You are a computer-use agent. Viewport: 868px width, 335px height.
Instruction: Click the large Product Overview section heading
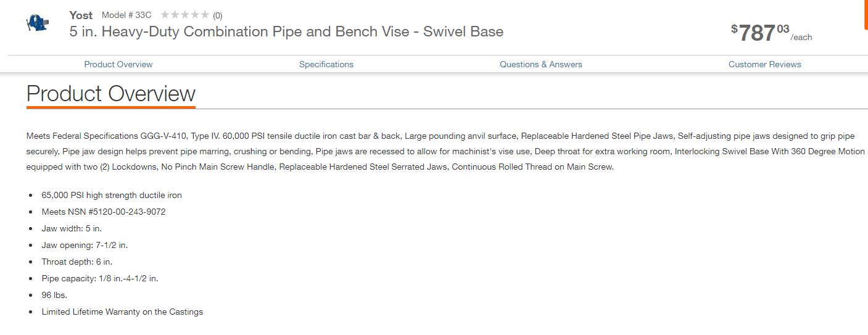[111, 94]
